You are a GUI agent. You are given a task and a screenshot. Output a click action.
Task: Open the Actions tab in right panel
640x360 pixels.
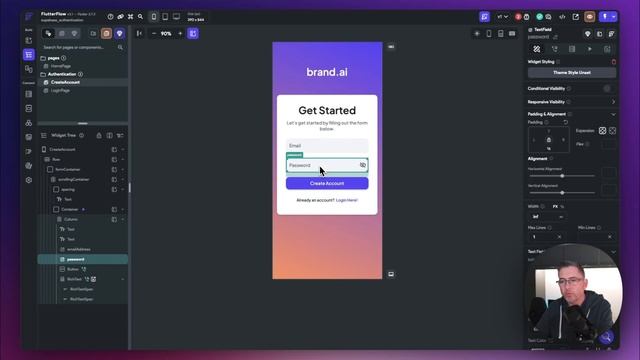coord(555,49)
